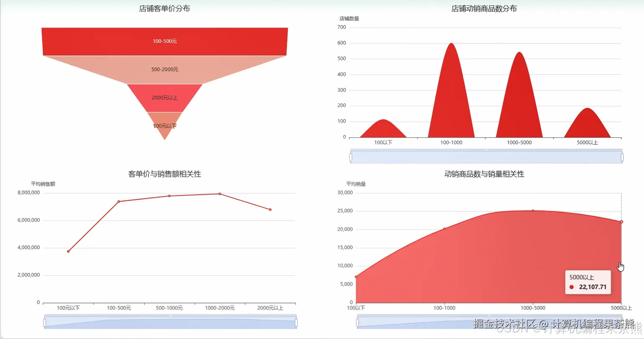Click the 100以下 starting point on area chart
Image resolution: width=644 pixels, height=339 pixels.
(356, 277)
